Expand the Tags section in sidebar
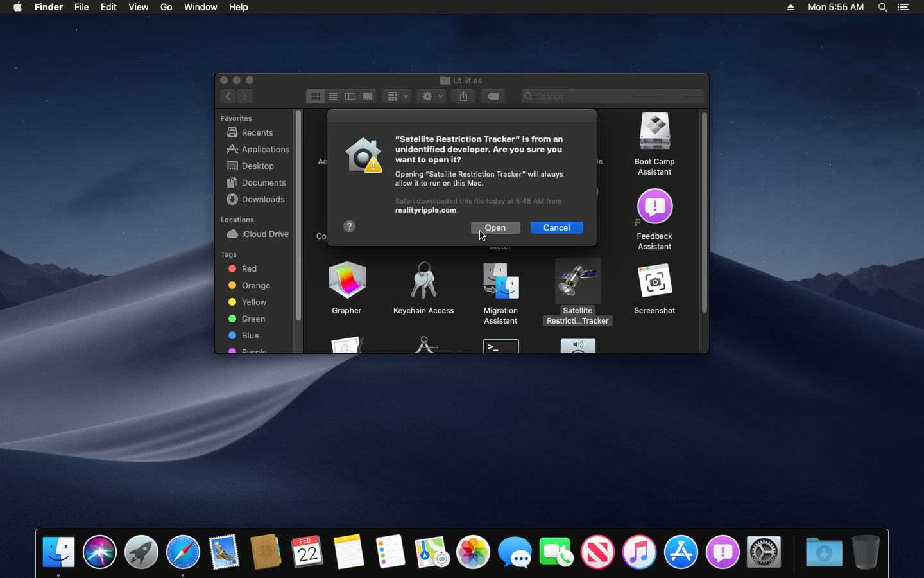Viewport: 924px width, 578px height. click(x=228, y=254)
